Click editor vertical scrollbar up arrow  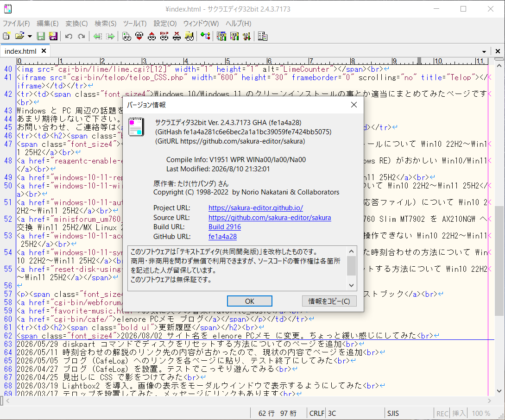tap(499, 66)
